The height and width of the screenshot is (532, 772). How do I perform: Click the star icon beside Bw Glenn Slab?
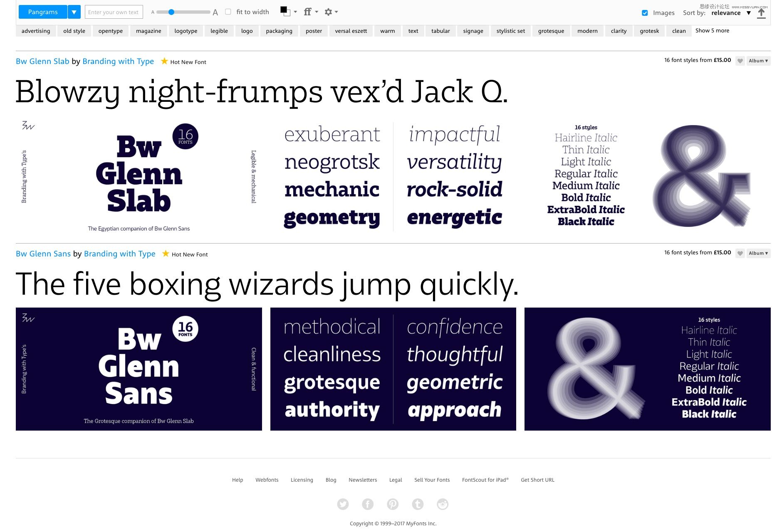coord(164,61)
